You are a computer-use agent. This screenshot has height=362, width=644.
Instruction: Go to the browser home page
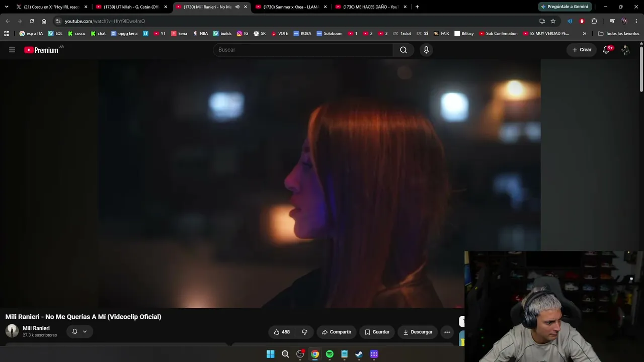tap(44, 21)
